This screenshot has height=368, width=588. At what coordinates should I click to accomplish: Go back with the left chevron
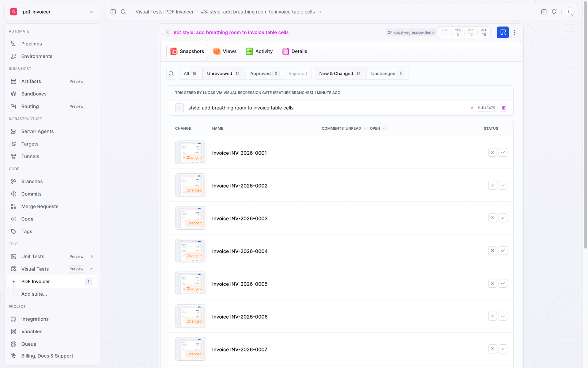coord(168,33)
